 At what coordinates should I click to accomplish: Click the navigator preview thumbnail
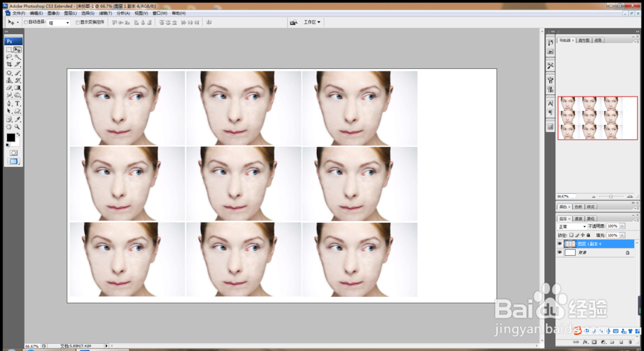point(597,118)
